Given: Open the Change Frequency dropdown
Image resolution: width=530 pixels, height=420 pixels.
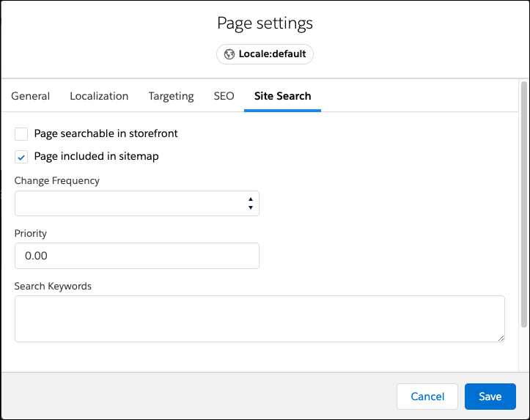Looking at the screenshot, I should (x=137, y=204).
